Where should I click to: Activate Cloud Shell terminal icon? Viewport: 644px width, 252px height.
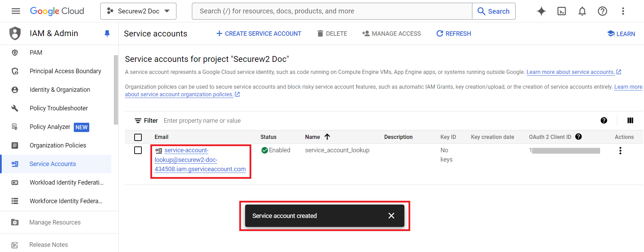(x=562, y=11)
